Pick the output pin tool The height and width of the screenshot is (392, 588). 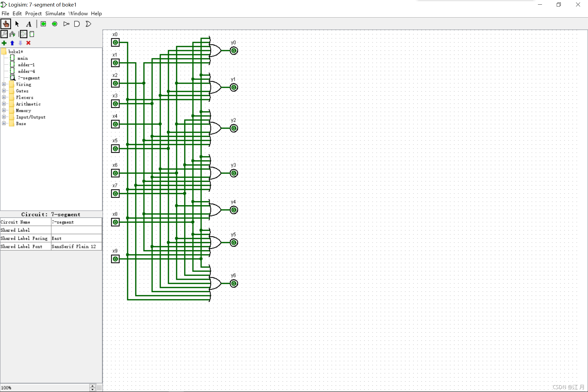pyautogui.click(x=55, y=24)
